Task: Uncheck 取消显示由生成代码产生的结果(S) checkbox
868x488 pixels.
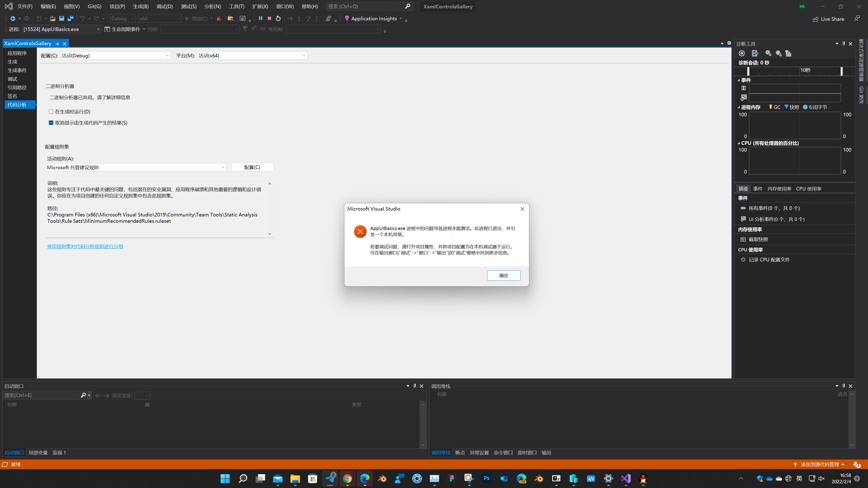Action: (x=51, y=123)
